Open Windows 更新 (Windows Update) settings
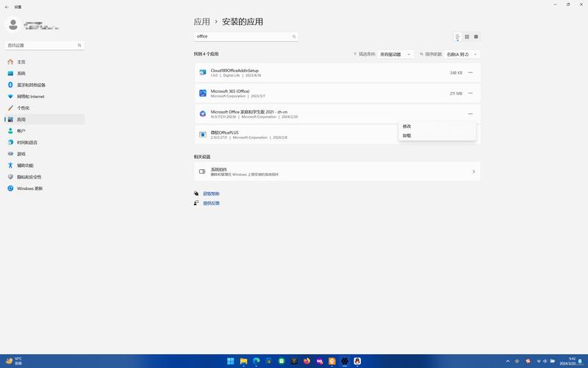Image resolution: width=588 pixels, height=368 pixels. [45, 188]
